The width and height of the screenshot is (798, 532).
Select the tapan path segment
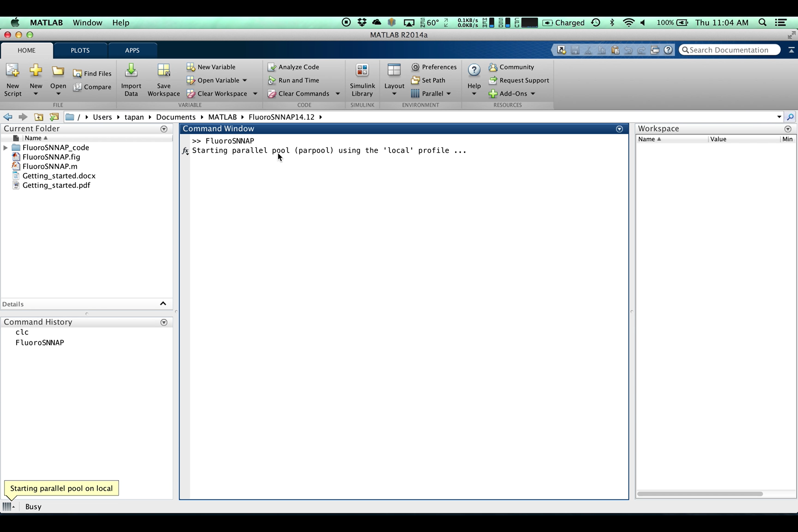(x=134, y=117)
